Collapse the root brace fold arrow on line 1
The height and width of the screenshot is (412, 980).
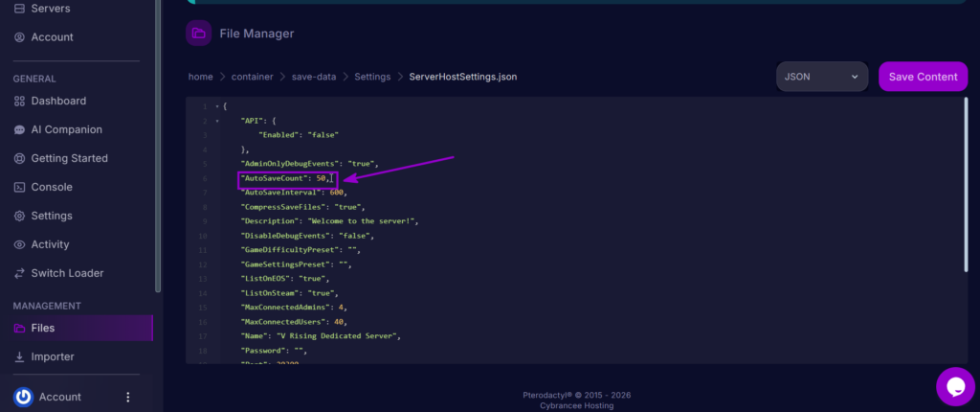217,106
